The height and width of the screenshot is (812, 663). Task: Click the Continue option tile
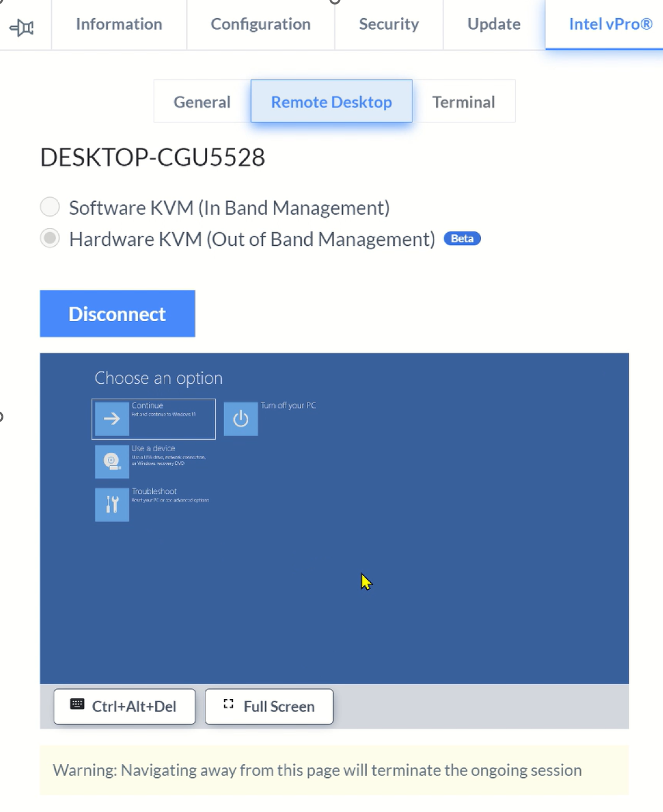pos(153,419)
